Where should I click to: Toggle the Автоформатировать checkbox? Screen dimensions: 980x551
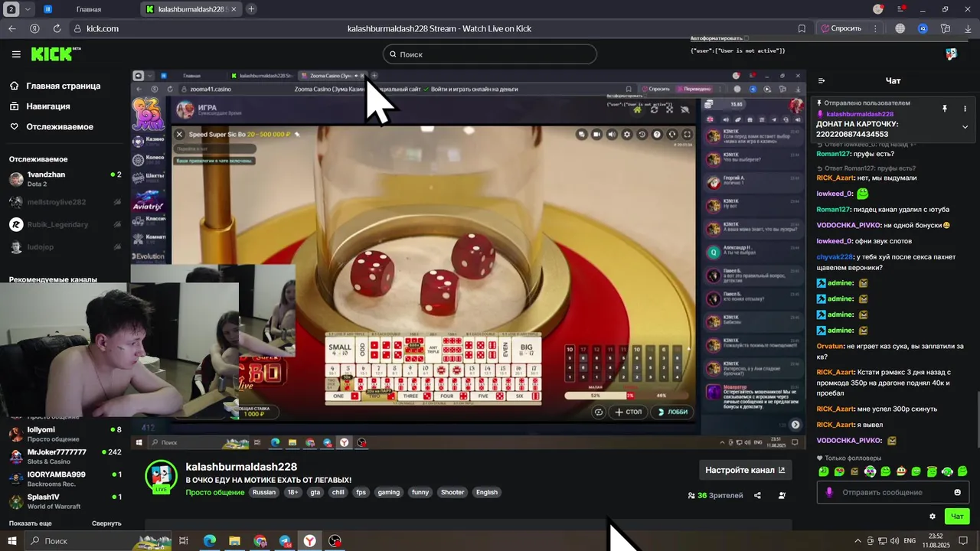point(746,38)
